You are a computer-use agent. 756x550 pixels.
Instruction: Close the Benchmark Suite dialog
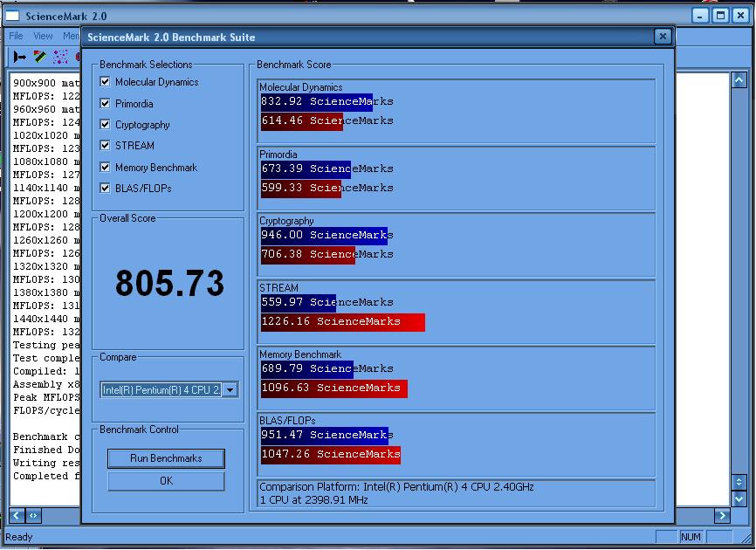663,36
